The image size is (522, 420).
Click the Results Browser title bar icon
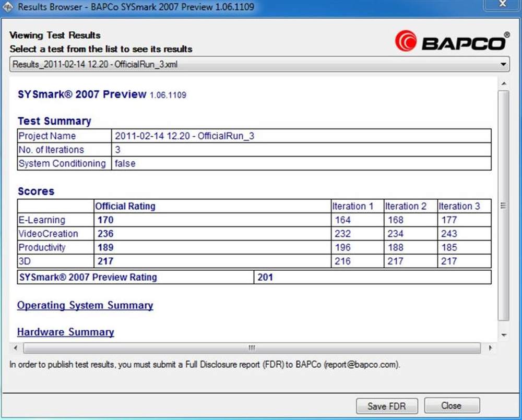(x=8, y=7)
